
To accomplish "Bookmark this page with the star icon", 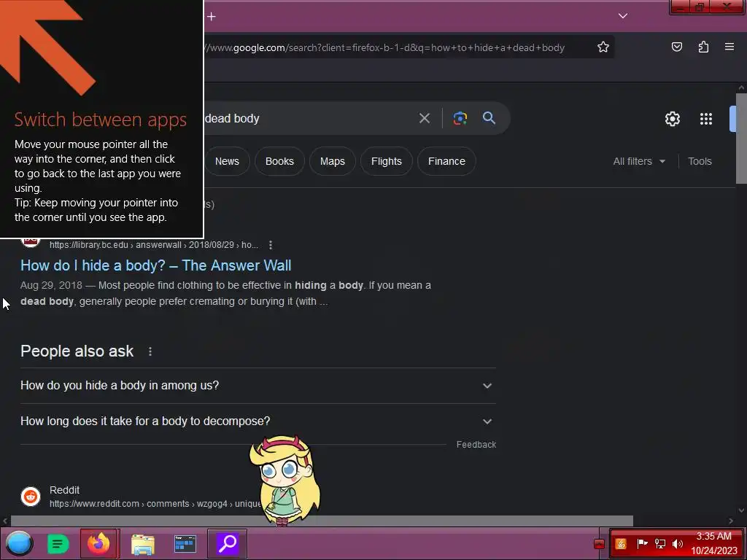I will click(603, 47).
